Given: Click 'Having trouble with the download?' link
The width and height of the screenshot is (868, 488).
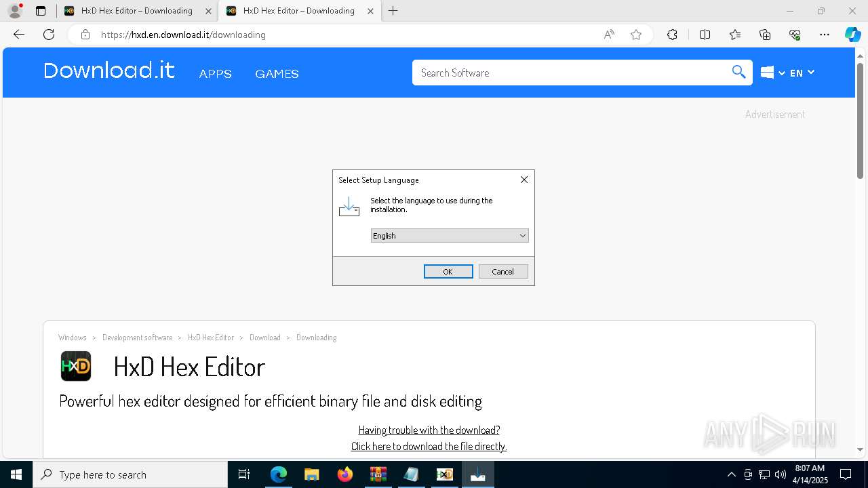Looking at the screenshot, I should tap(429, 430).
